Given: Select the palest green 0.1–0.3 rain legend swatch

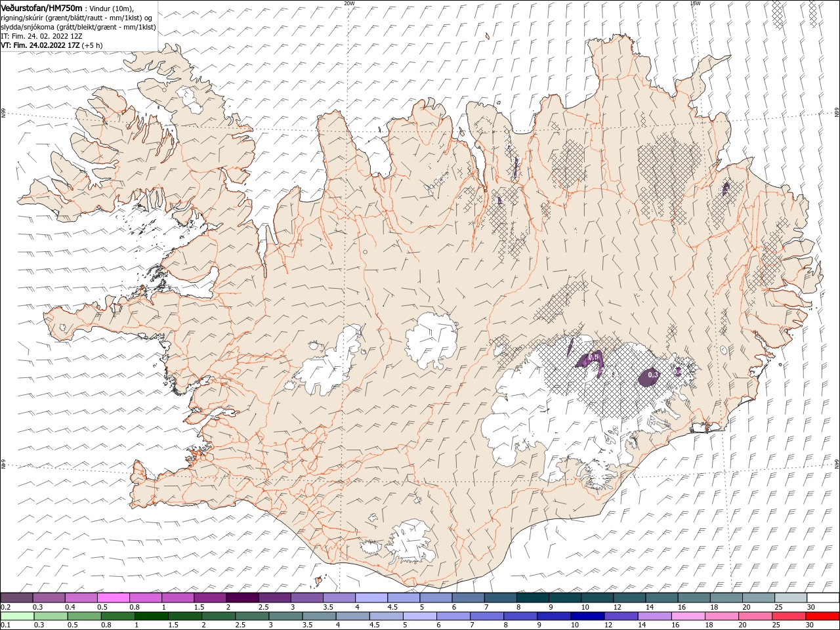Looking at the screenshot, I should pyautogui.click(x=18, y=616).
